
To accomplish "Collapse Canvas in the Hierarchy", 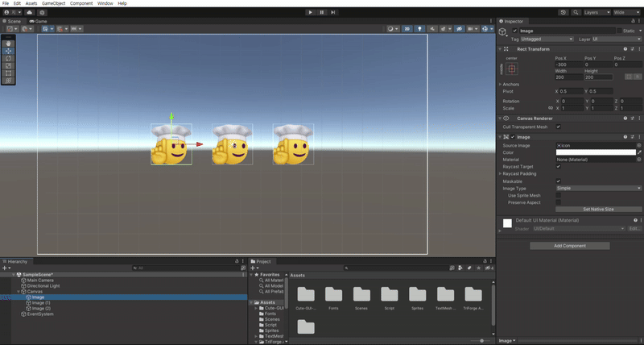I will point(19,292).
